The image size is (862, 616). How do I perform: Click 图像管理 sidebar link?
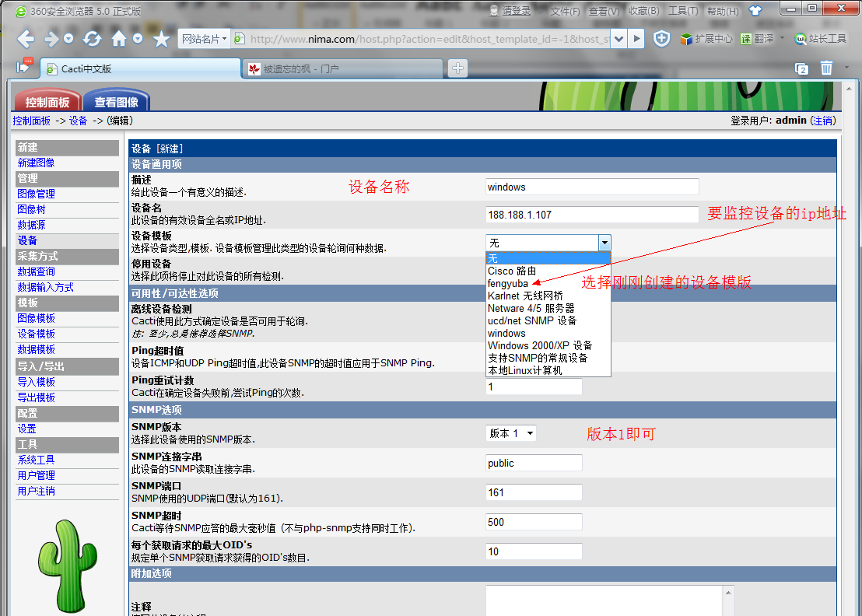click(36, 194)
